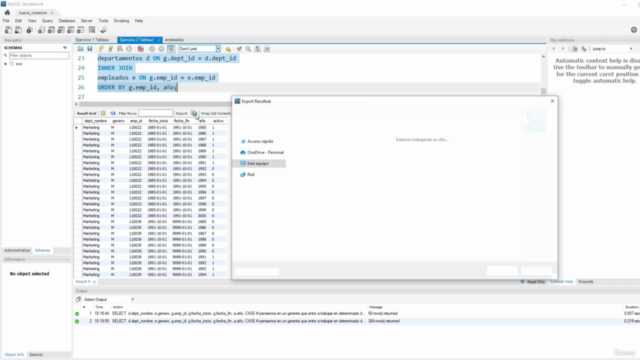
Task: Create a new SQL tab for queries
Action: pyautogui.click(x=8, y=30)
